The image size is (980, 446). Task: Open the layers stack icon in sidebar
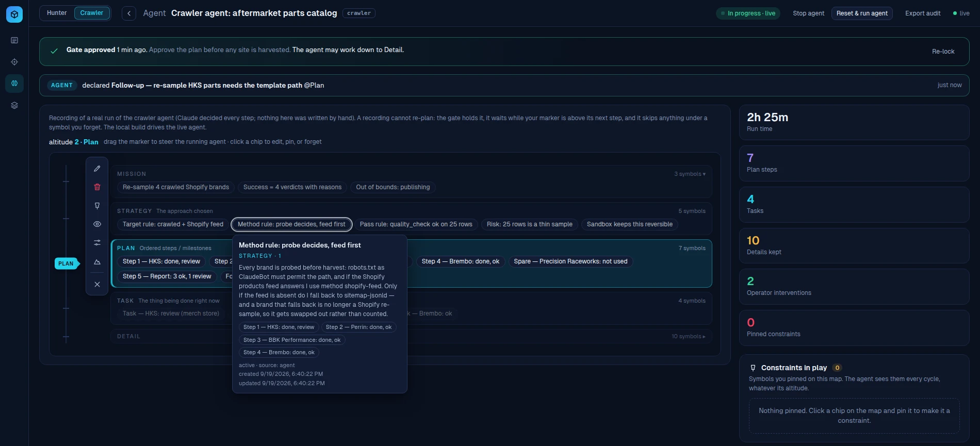[x=14, y=105]
